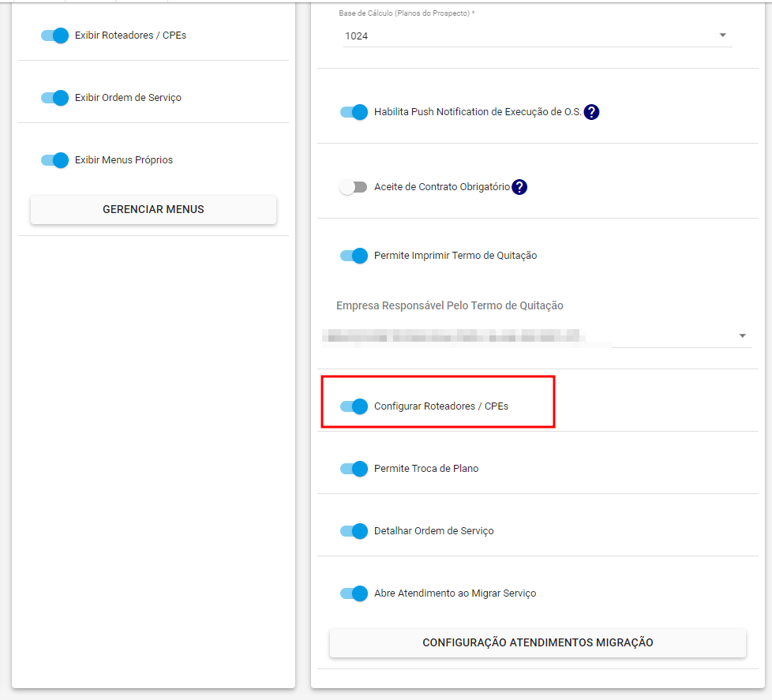Toggle Exibir Roteadores / CPEs switch

point(54,36)
